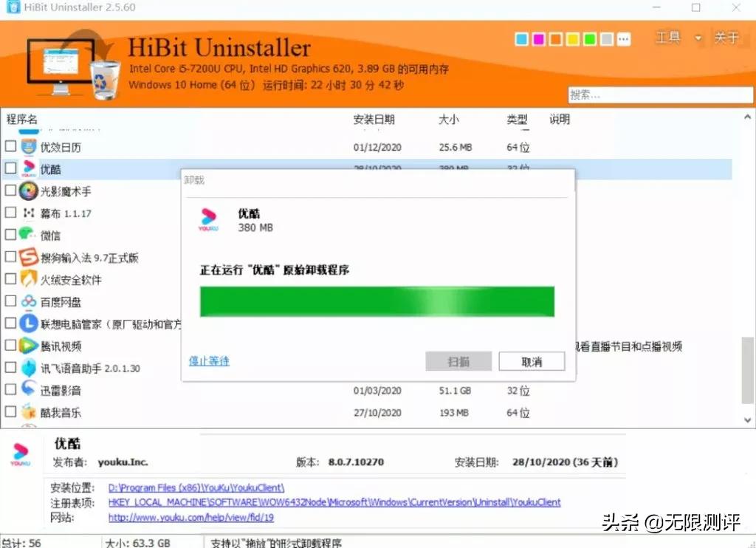Screen dimensions: 756x548
Task: Click the 微信 program icon
Action: 28,234
